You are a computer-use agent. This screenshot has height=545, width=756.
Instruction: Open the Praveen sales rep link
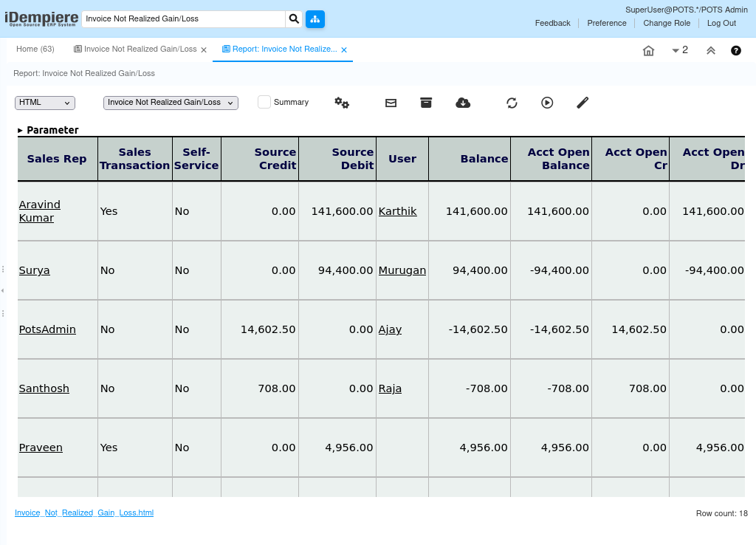[41, 448]
